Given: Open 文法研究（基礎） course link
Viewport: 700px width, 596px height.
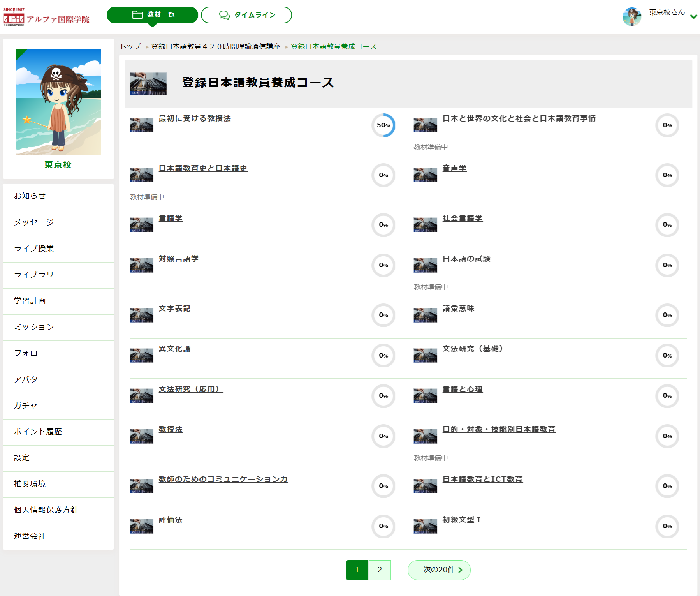Looking at the screenshot, I should tap(475, 349).
